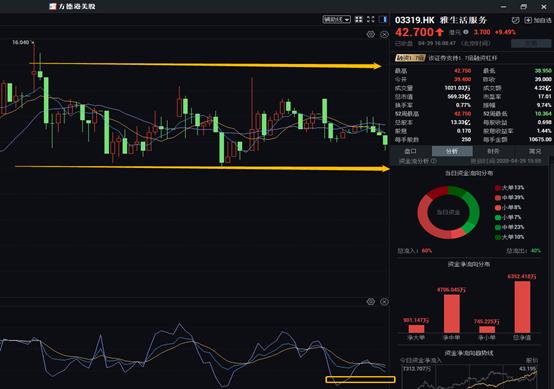Image resolution: width=554 pixels, height=389 pixels.
Task: Click the 03319.HK stock code
Action: [414, 20]
